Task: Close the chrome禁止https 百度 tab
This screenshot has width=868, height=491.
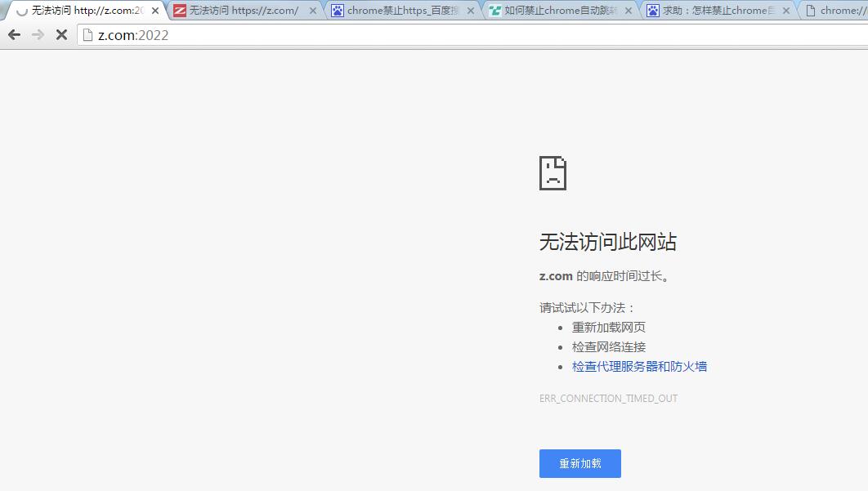Action: [x=471, y=11]
